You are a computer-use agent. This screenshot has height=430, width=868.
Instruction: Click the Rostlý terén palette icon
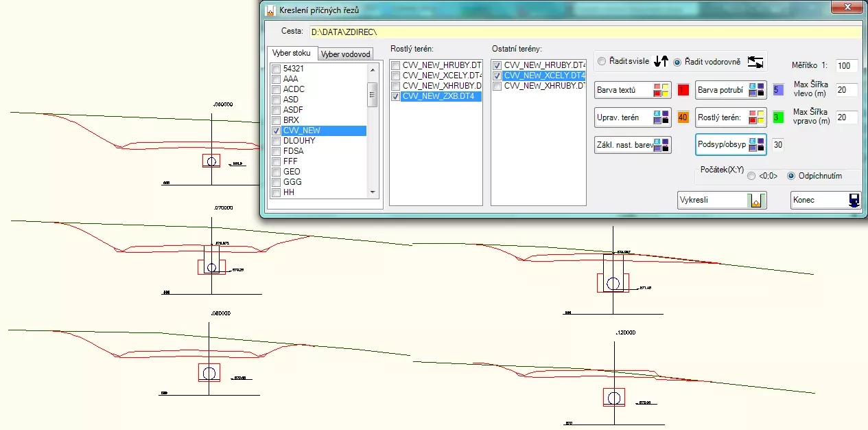pyautogui.click(x=757, y=117)
